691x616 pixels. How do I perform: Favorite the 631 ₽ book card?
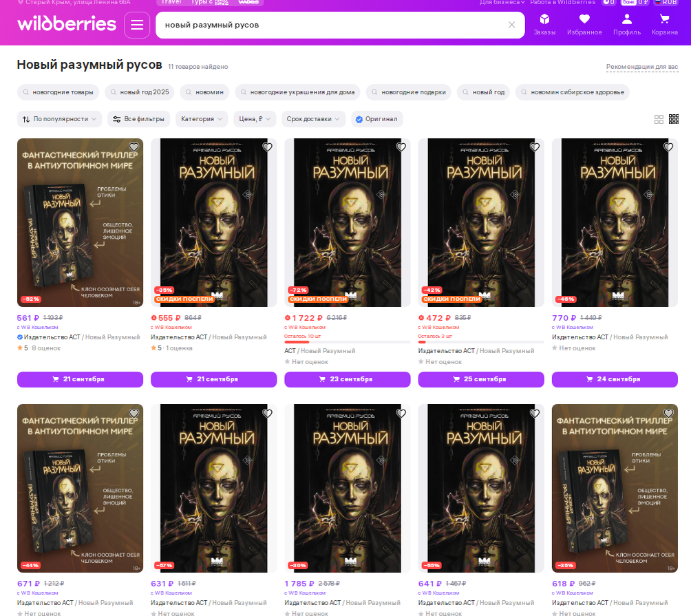click(x=268, y=414)
